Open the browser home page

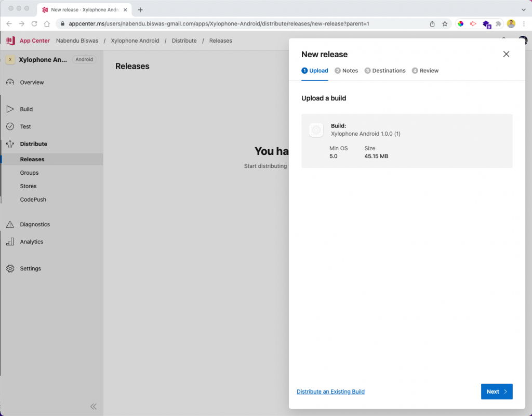[47, 24]
